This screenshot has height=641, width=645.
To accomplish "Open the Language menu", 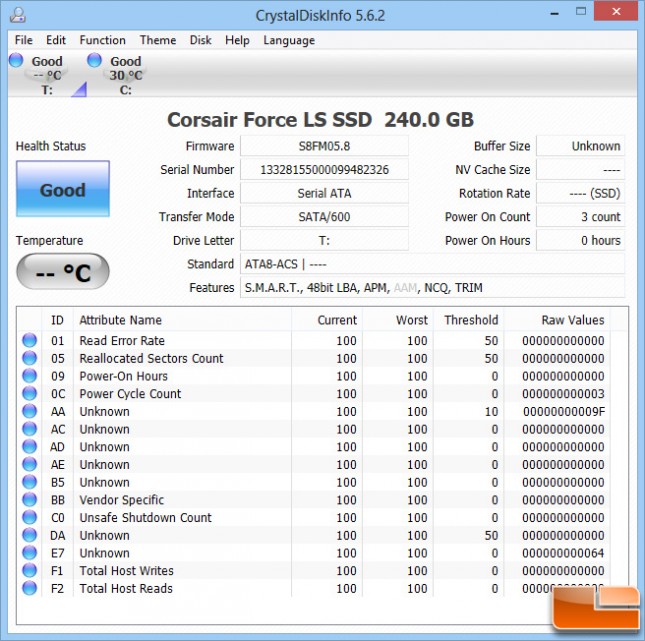I will [289, 40].
